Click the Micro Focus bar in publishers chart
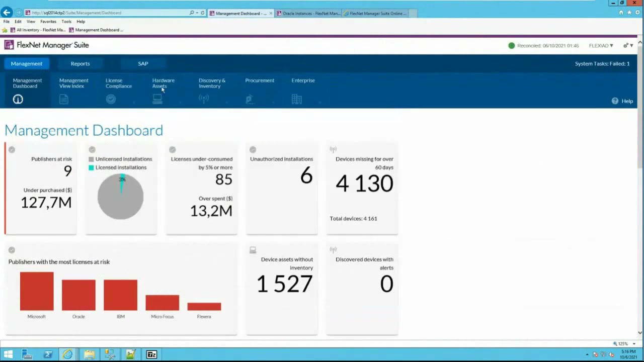The height and width of the screenshot is (362, 644). coord(162,303)
